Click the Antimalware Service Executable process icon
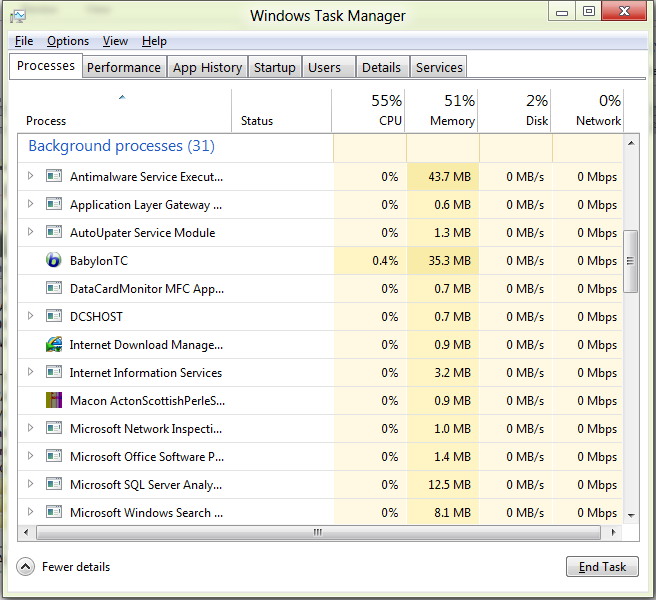 click(x=54, y=176)
